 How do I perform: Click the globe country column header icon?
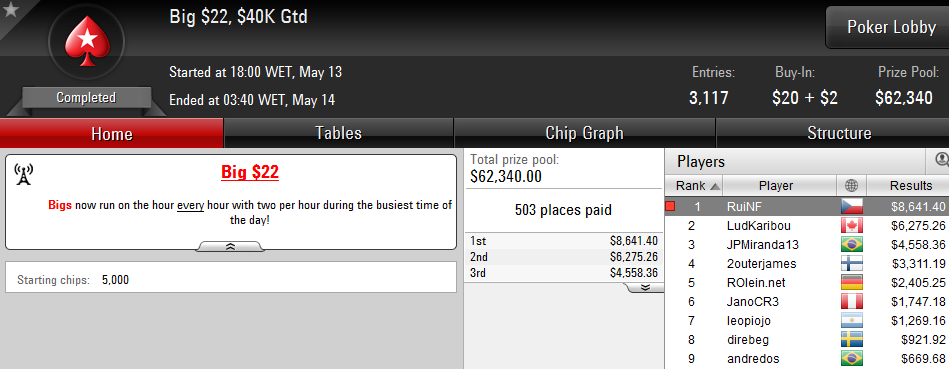[x=852, y=186]
